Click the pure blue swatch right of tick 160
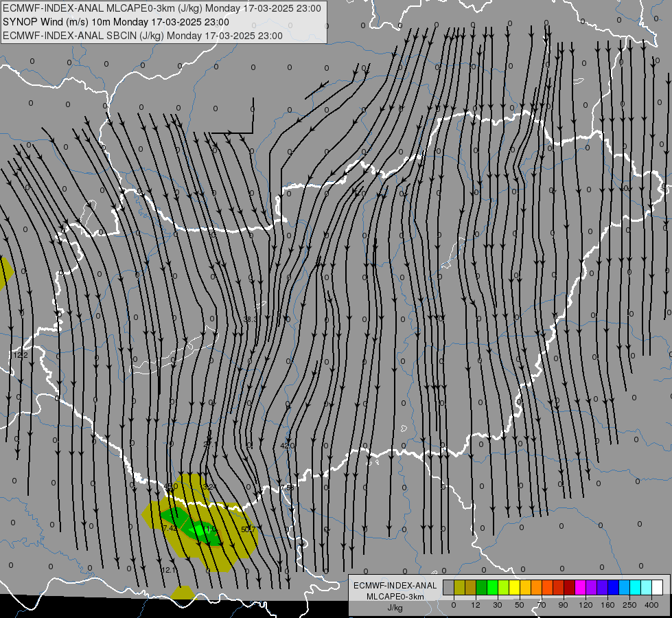The height and width of the screenshot is (618, 672). pyautogui.click(x=613, y=587)
